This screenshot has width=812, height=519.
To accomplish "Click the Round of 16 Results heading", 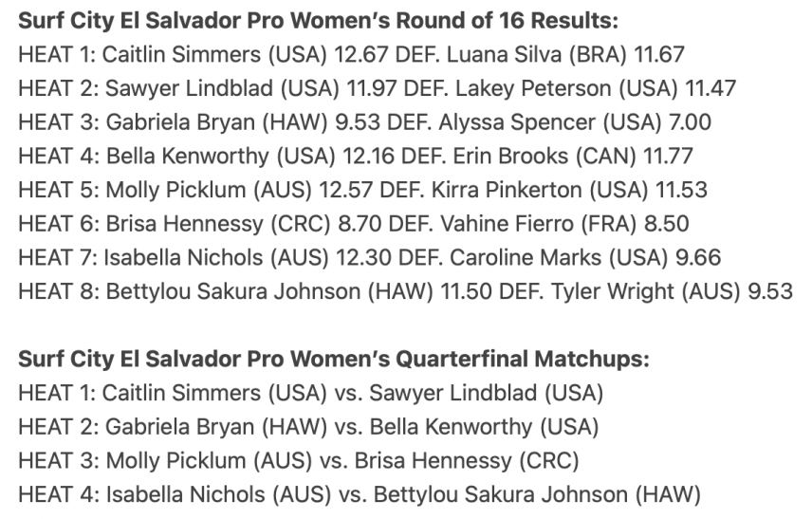I will click(x=319, y=21).
